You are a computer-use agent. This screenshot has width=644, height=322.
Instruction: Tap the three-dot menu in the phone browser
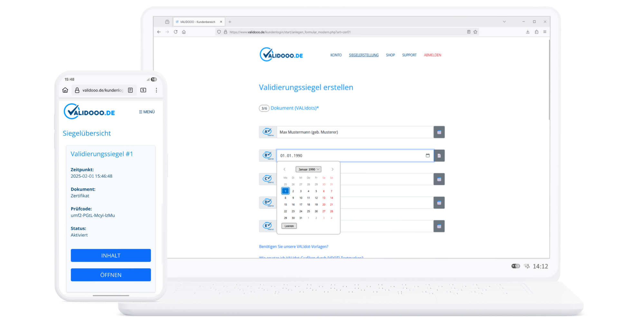click(x=156, y=90)
